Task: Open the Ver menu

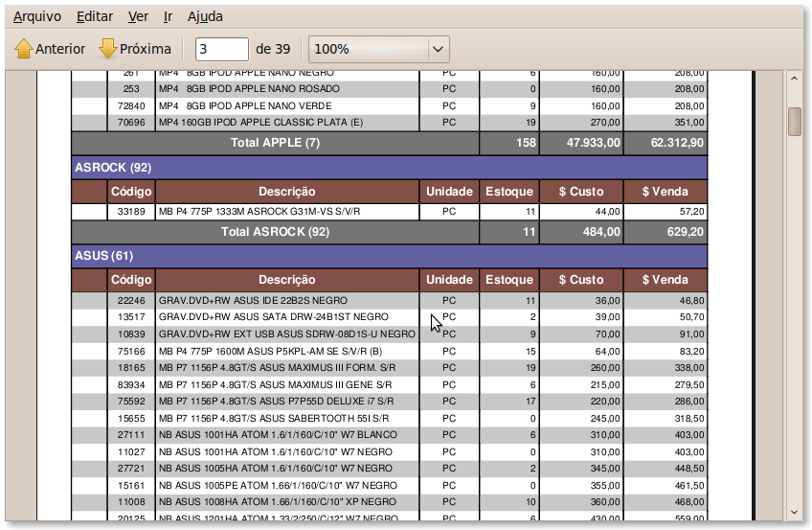Action: (138, 16)
